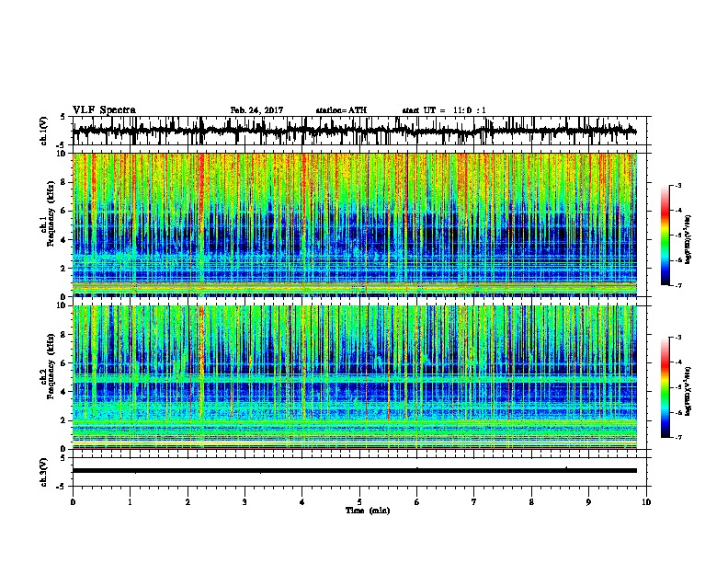Screen dimensions: 728x563
Task: Click the log(PSD) label beside ch.1 colorbar
Action: [x=688, y=240]
